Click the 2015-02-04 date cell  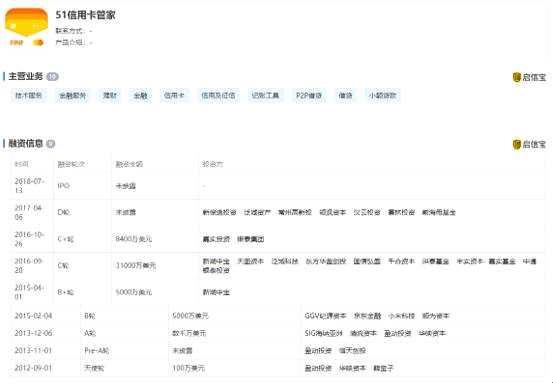point(33,316)
